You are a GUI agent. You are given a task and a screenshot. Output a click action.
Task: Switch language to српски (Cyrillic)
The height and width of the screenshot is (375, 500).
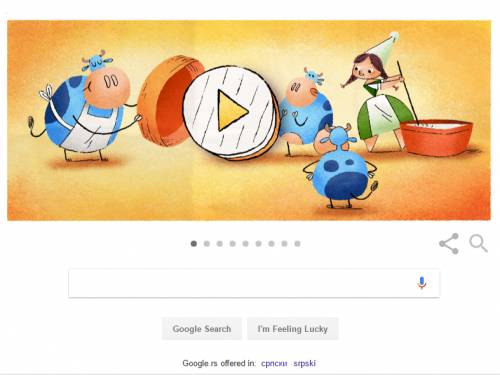(274, 363)
